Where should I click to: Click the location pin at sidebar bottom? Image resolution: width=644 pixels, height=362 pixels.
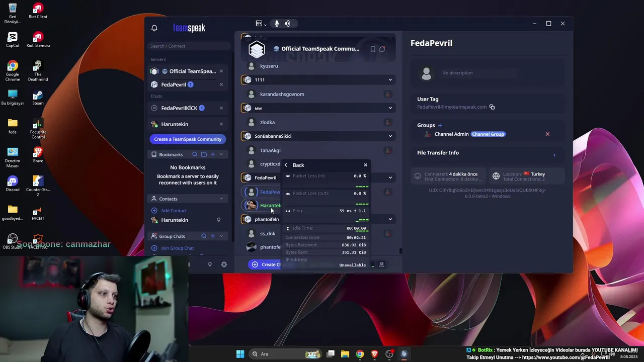pyautogui.click(x=210, y=264)
